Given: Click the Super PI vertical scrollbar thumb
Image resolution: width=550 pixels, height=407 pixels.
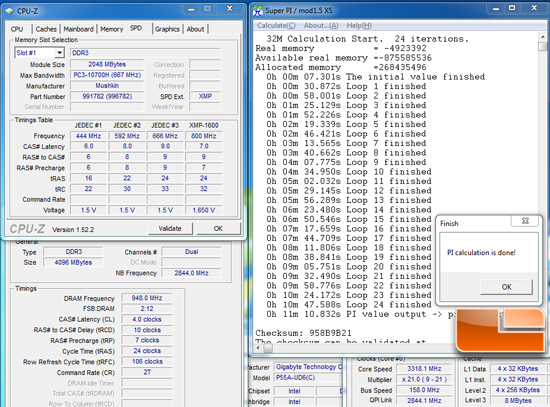Looking at the screenshot, I should [x=543, y=47].
